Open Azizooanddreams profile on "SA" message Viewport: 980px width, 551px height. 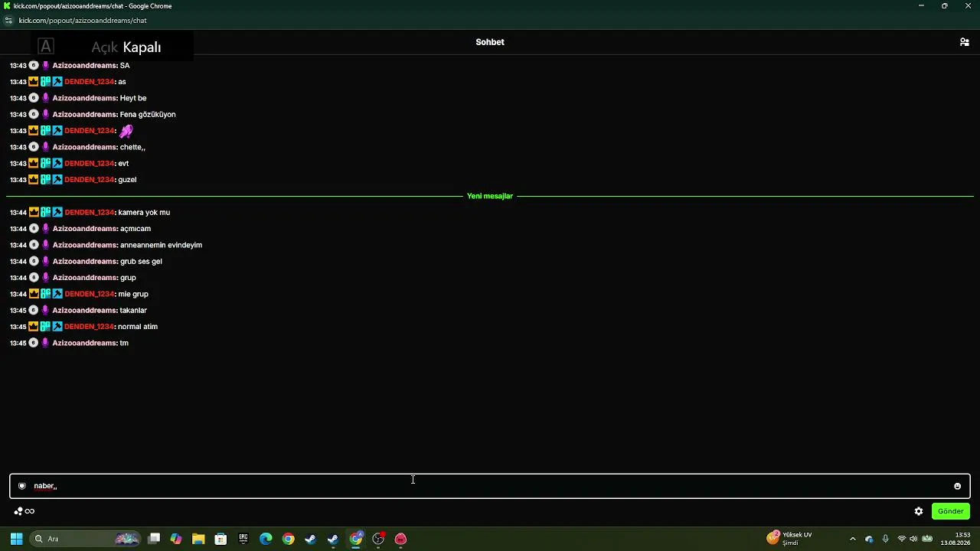85,66
